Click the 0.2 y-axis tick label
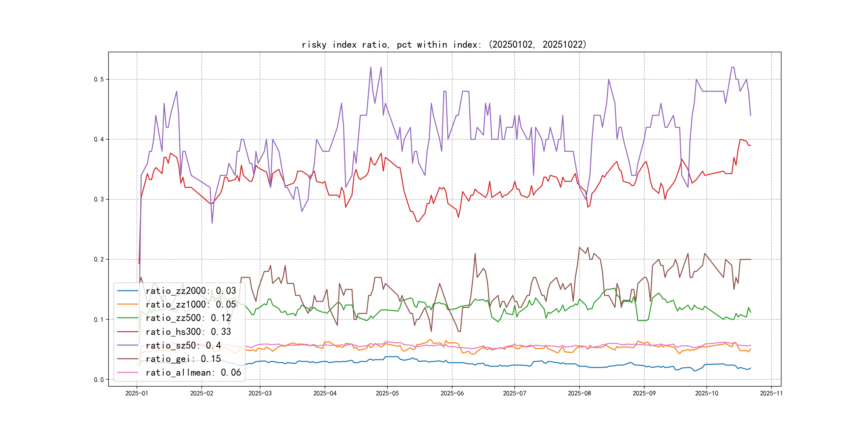This screenshot has width=868, height=434. pos(99,259)
